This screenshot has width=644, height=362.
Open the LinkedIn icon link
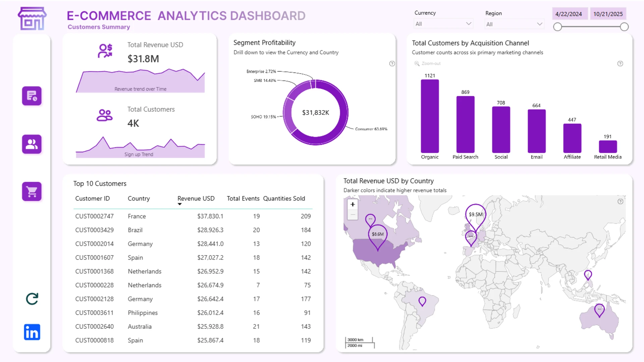pos(32,332)
